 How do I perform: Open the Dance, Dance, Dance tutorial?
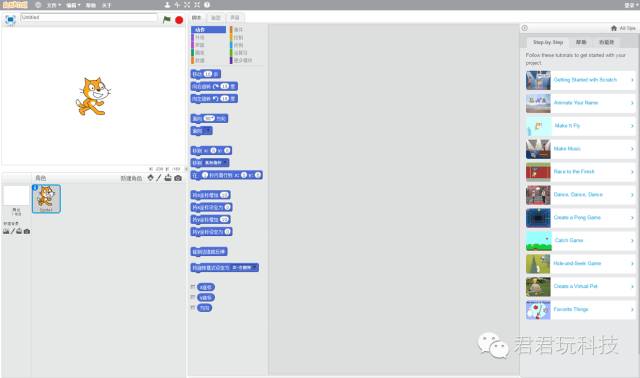coord(580,194)
